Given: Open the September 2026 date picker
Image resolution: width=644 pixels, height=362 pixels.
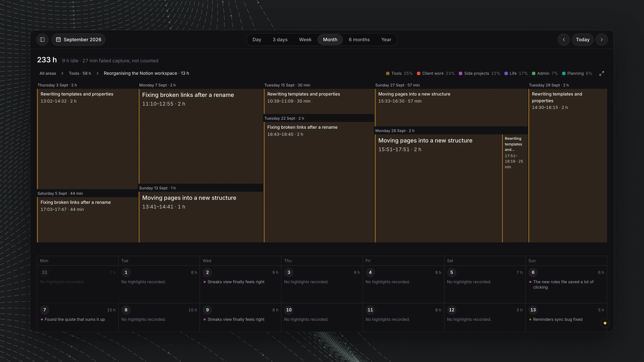Looking at the screenshot, I should (78, 39).
